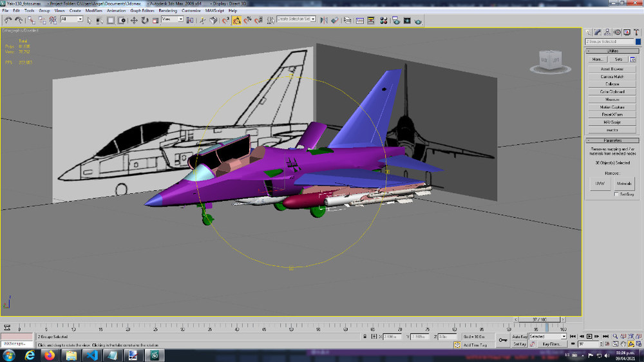644x362 pixels.
Task: Toggle the Spinner Snap button
Action: [258, 20]
